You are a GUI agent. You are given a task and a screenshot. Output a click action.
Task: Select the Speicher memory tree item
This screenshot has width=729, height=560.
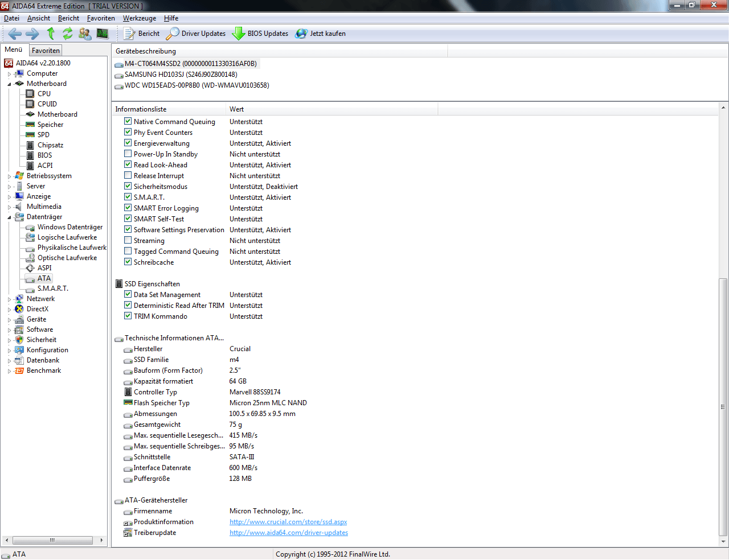coord(51,125)
